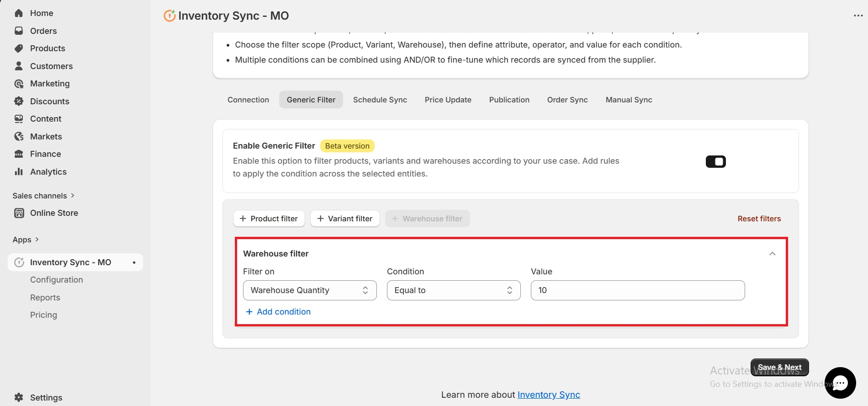Image resolution: width=868 pixels, height=406 pixels.
Task: Click the Finance bank icon
Action: [19, 154]
